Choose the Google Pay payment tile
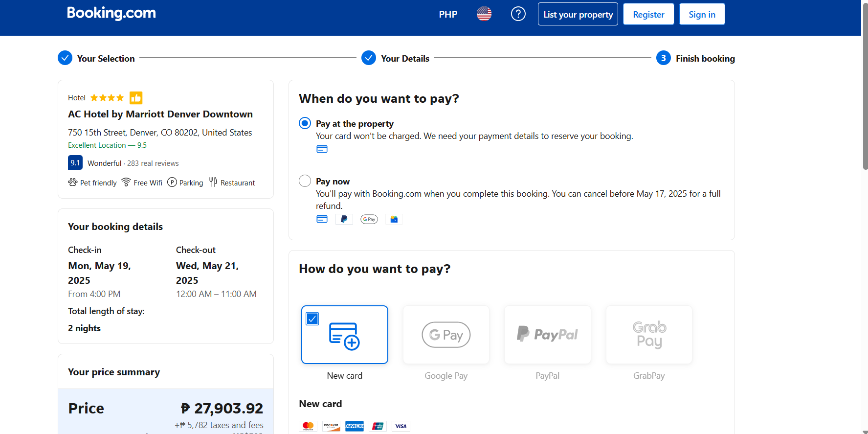This screenshot has width=868, height=434. tap(446, 335)
